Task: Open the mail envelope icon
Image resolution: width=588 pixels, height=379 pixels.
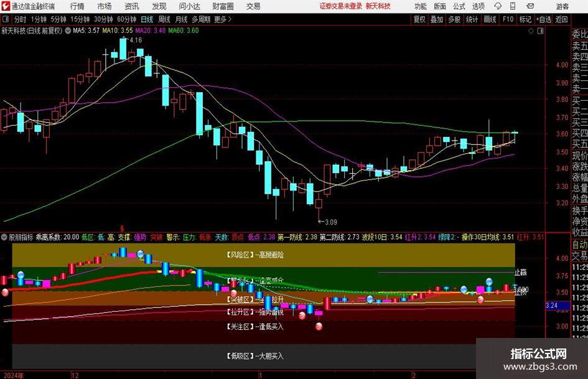Action: coord(530,6)
